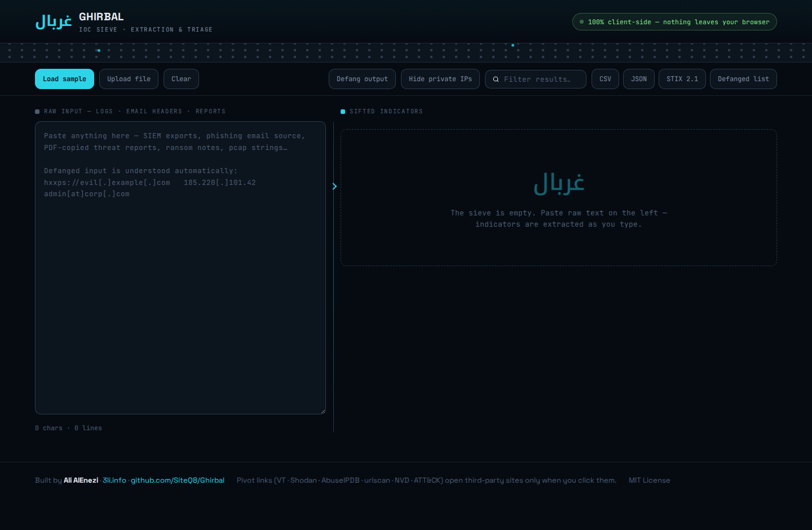The height and width of the screenshot is (530, 812).
Task: Toggle Hide private IPs
Action: (x=440, y=79)
